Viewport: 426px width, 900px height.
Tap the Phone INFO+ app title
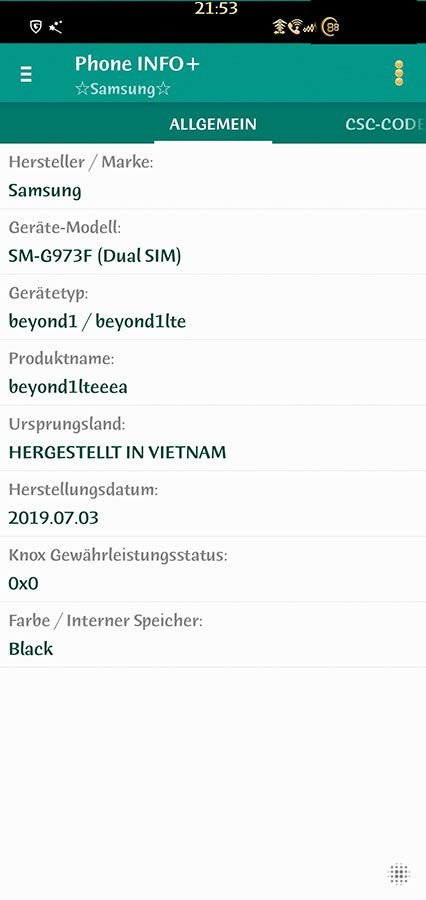[137, 64]
